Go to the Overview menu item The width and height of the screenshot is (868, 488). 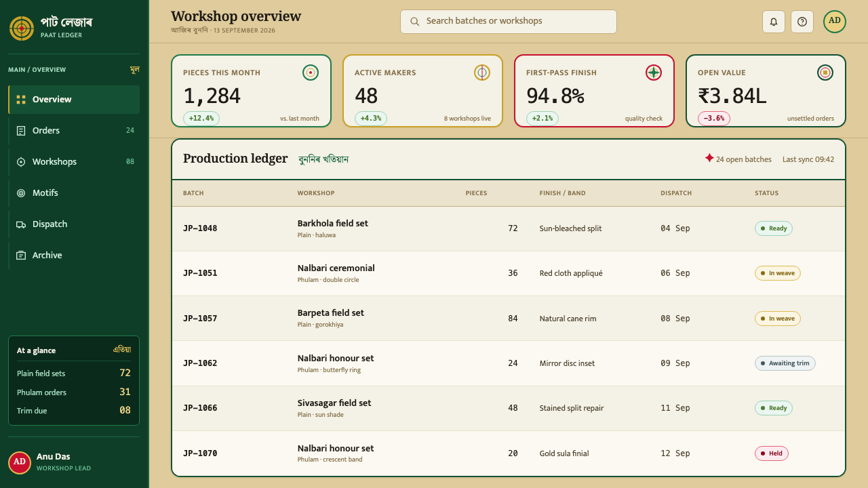coord(74,100)
